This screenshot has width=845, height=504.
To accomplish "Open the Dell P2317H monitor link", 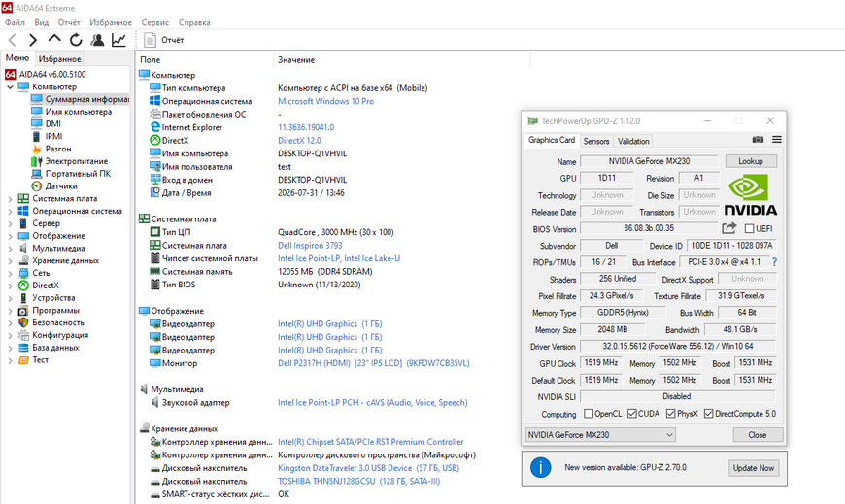I will (x=374, y=363).
